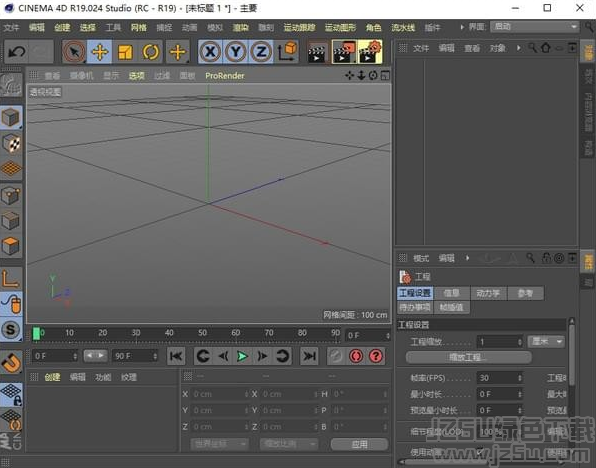Toggle the X axis lock

pyautogui.click(x=210, y=52)
